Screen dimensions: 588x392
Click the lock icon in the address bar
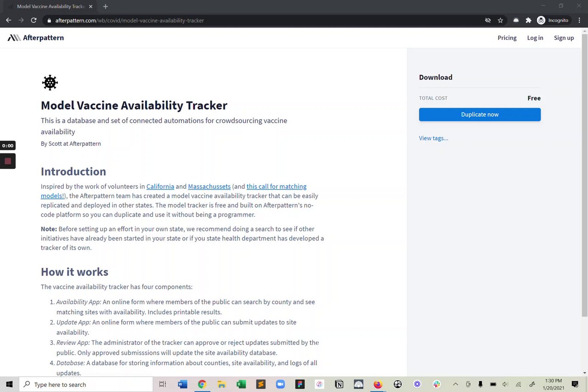coord(49,21)
